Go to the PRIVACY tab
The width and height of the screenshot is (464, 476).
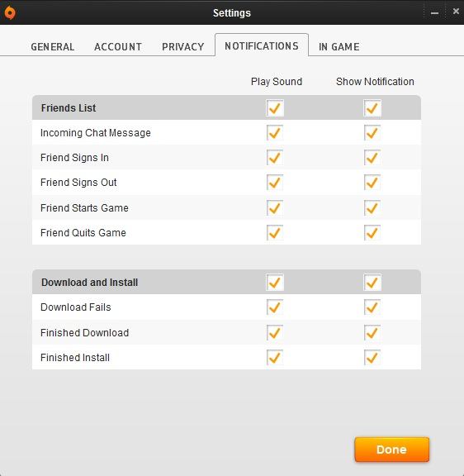point(182,47)
